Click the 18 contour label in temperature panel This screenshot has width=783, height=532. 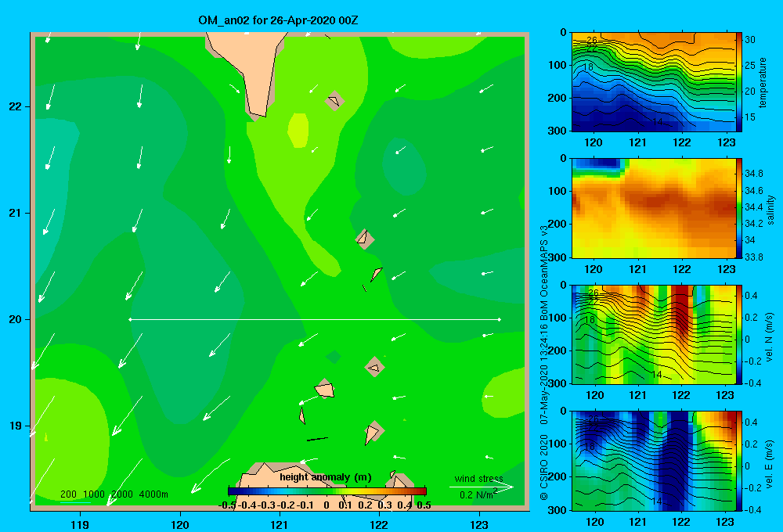pyautogui.click(x=588, y=66)
